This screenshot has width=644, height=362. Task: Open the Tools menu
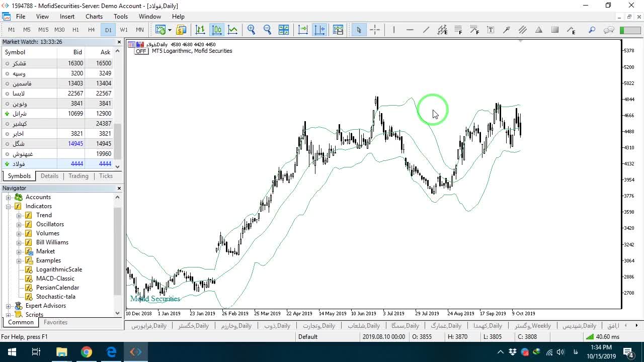pos(121,17)
